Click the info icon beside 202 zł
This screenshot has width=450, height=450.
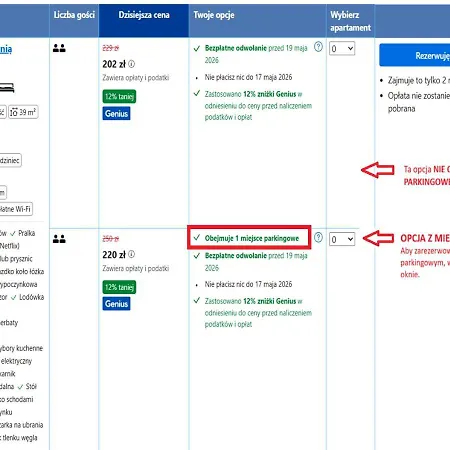(x=132, y=64)
